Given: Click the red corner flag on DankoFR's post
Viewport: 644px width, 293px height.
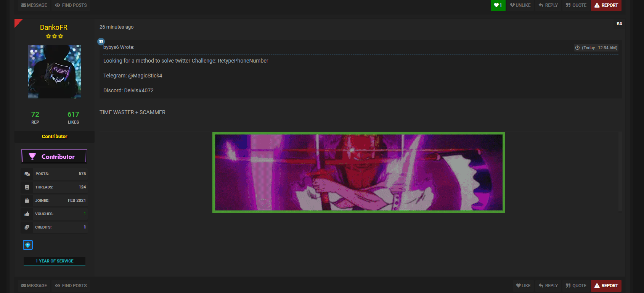Looking at the screenshot, I should (x=18, y=22).
